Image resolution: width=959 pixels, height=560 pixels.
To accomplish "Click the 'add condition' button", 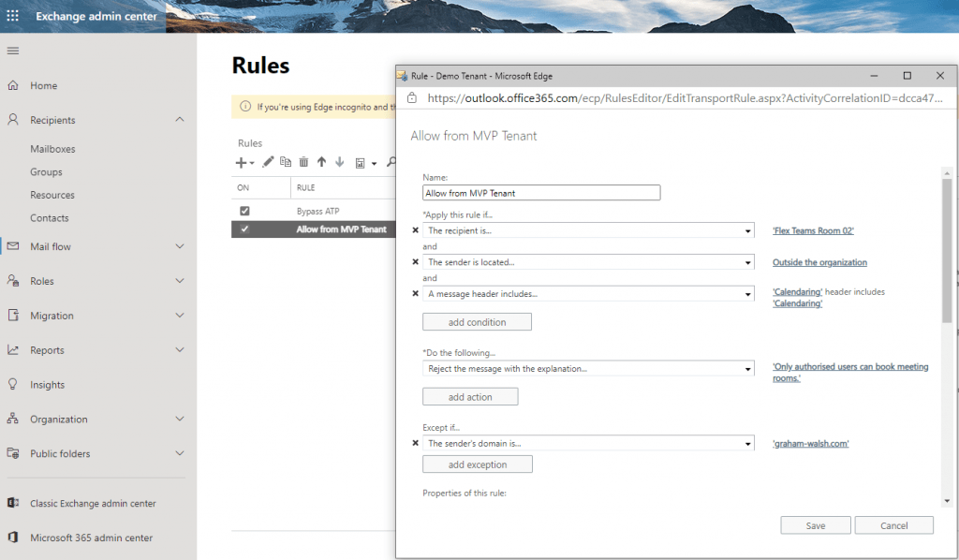I will click(x=477, y=322).
